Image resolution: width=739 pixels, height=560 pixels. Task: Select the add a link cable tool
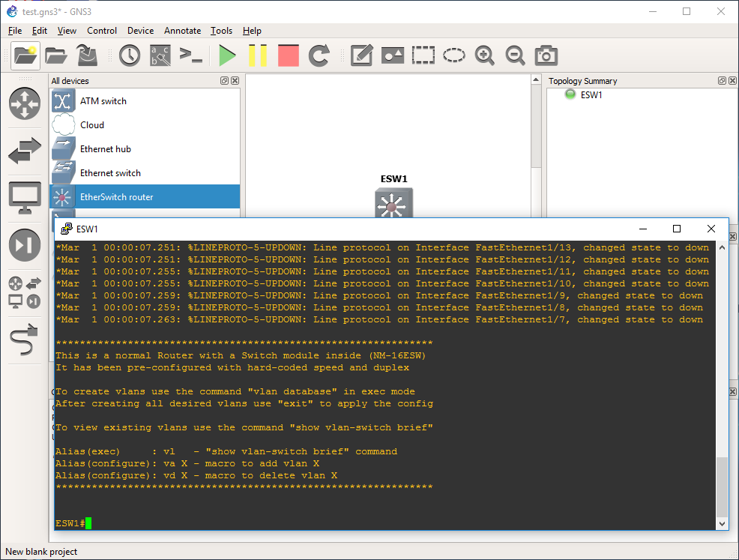[x=25, y=340]
